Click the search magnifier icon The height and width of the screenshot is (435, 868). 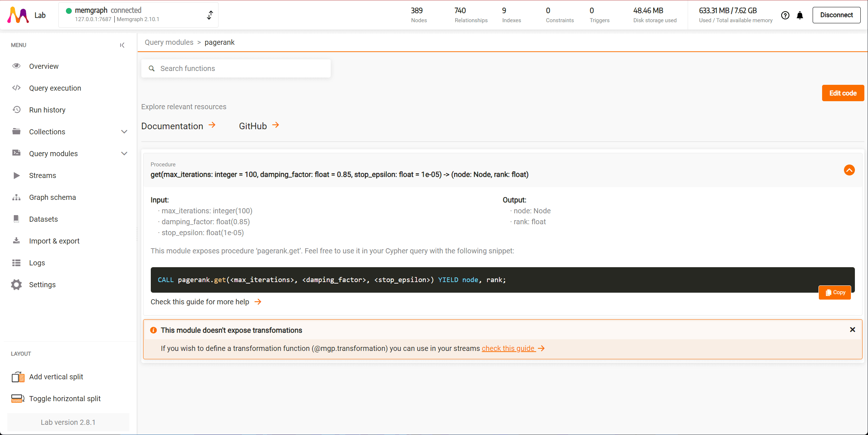tap(152, 68)
